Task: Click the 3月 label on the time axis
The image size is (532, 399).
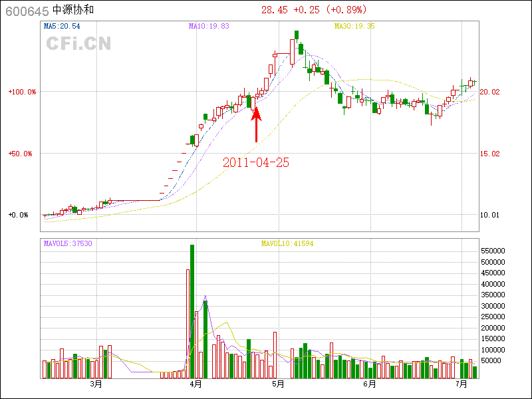Action: click(96, 384)
